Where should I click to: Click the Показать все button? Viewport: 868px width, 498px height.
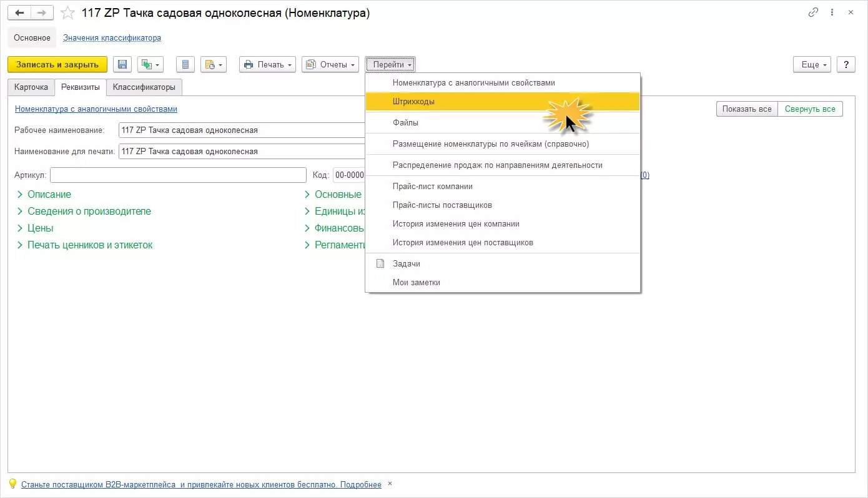[747, 109]
